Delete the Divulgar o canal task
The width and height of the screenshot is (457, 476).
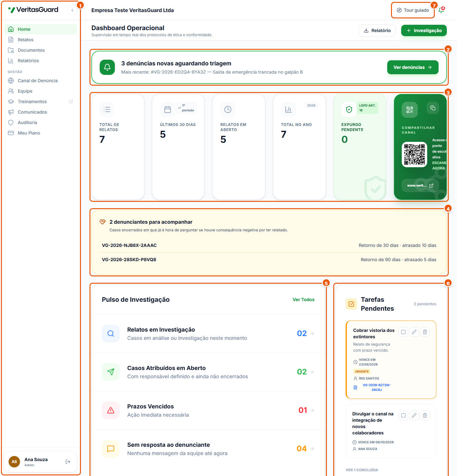pyautogui.click(x=425, y=415)
